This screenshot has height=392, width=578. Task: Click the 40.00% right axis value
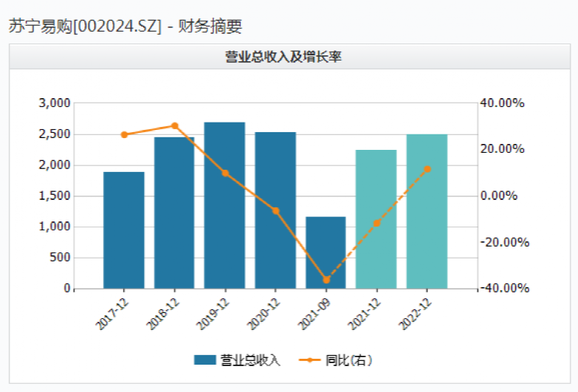click(502, 103)
